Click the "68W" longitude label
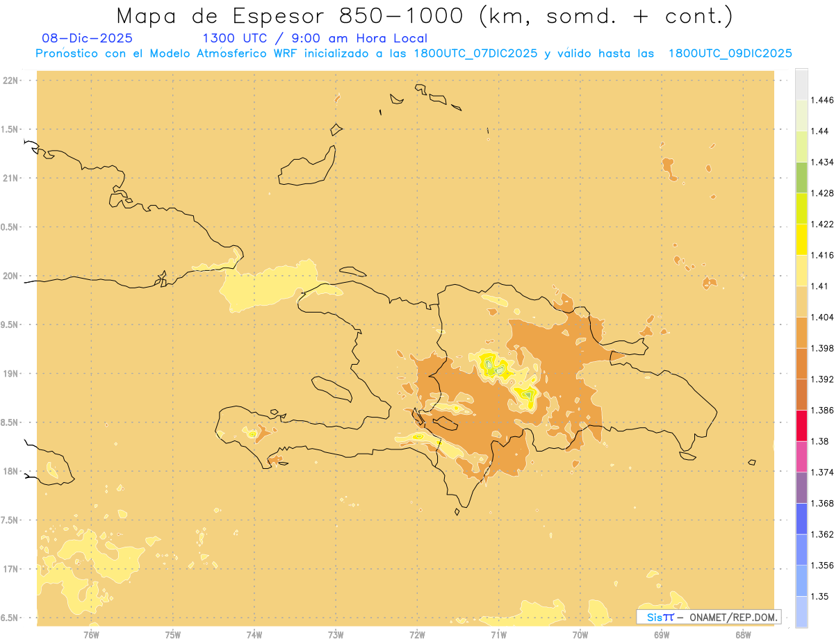The height and width of the screenshot is (644, 834). click(743, 635)
